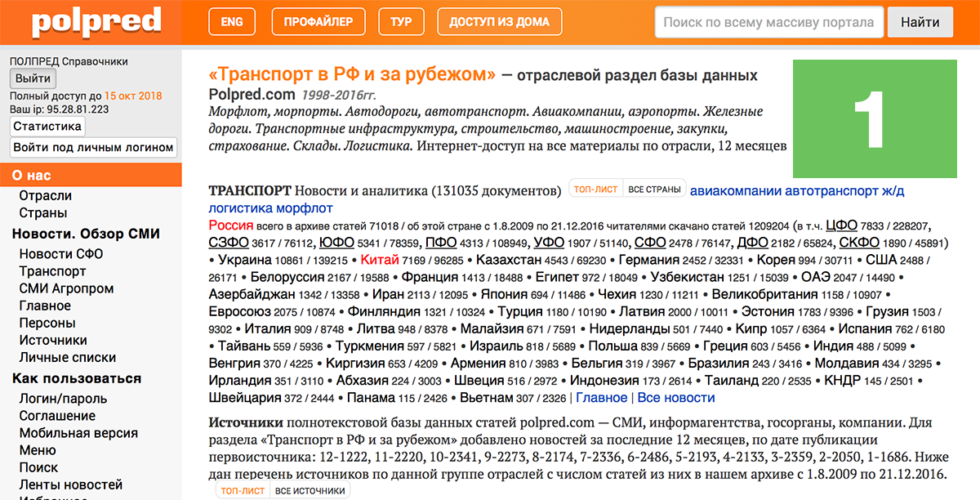Click the polpred logo
This screenshot has height=500, width=980.
point(98,21)
